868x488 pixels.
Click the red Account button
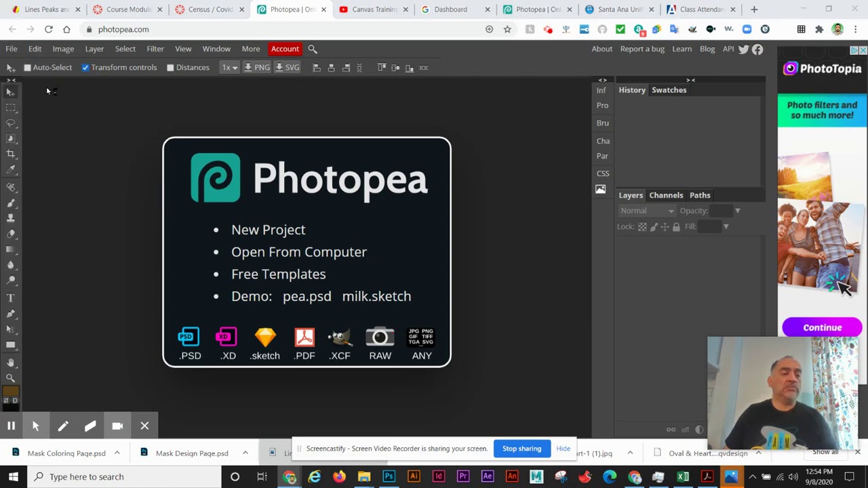(x=285, y=49)
